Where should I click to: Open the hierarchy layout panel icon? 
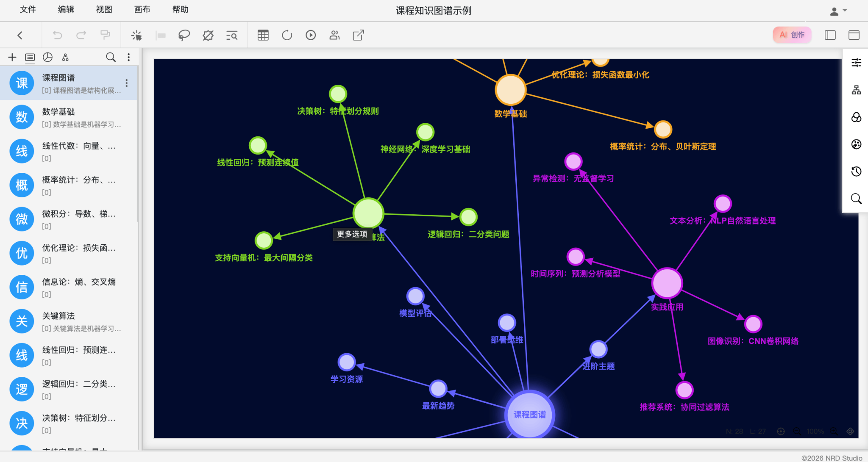coord(856,90)
